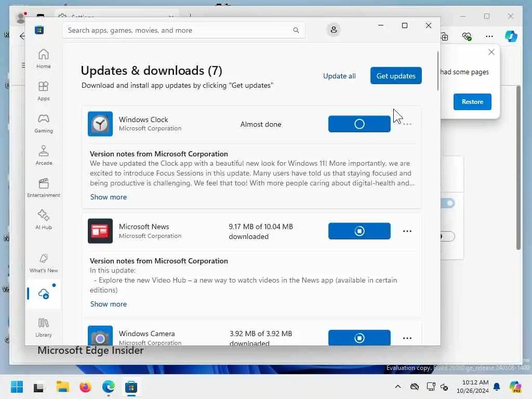532x399 pixels.
Task: Dismiss the Edge restore pages popup
Action: coord(491,52)
